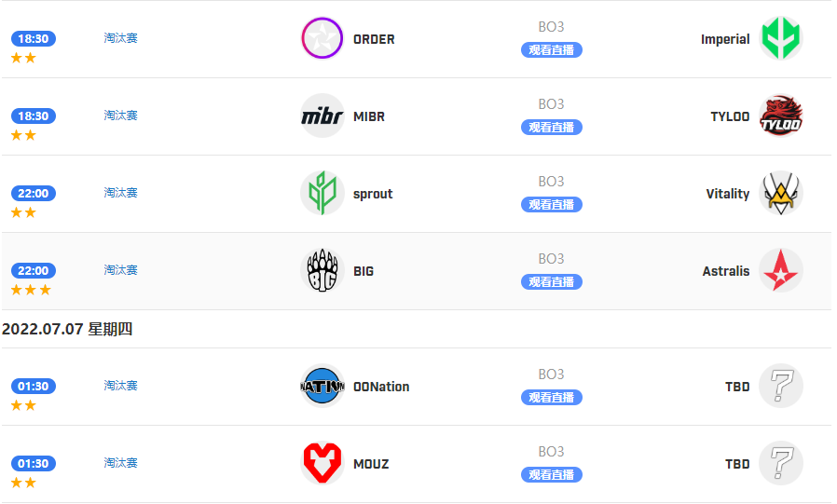Click the TYLOO dragon logo
Screen dimensions: 837x504
pos(780,116)
